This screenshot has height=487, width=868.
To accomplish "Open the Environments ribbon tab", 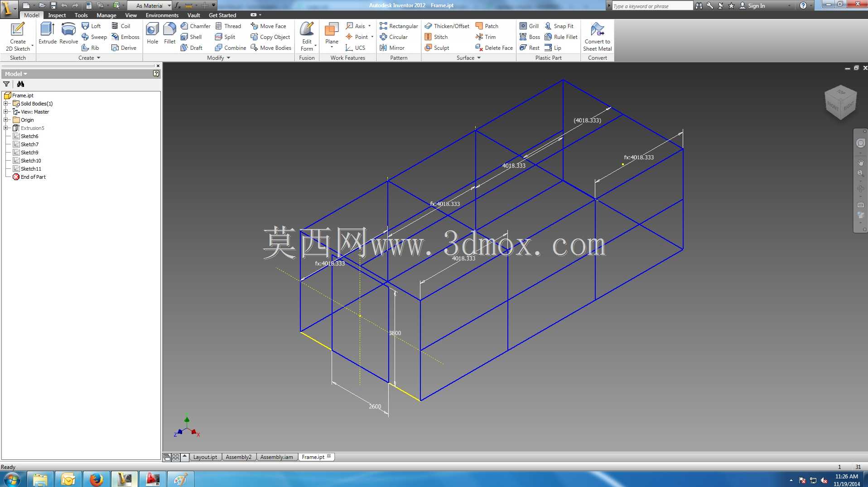I will [x=162, y=15].
